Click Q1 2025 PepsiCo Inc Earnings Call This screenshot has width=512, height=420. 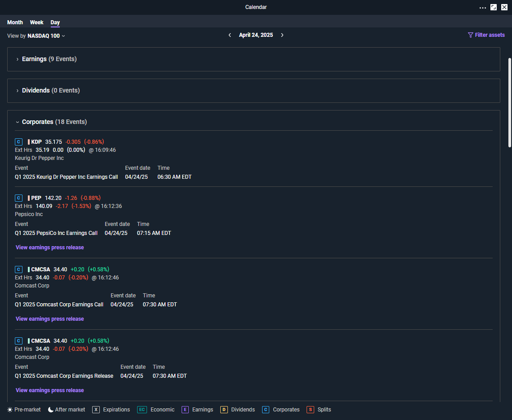[56, 233]
